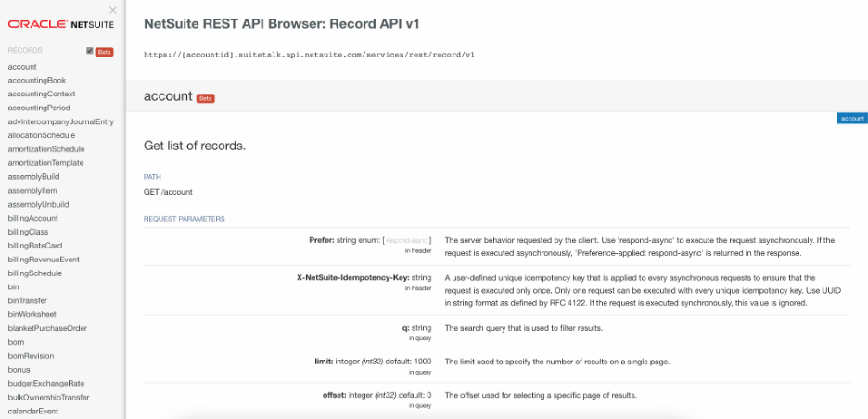This screenshot has height=419, width=868.
Task: Click the NetSuite REST API Browser title
Action: point(282,24)
